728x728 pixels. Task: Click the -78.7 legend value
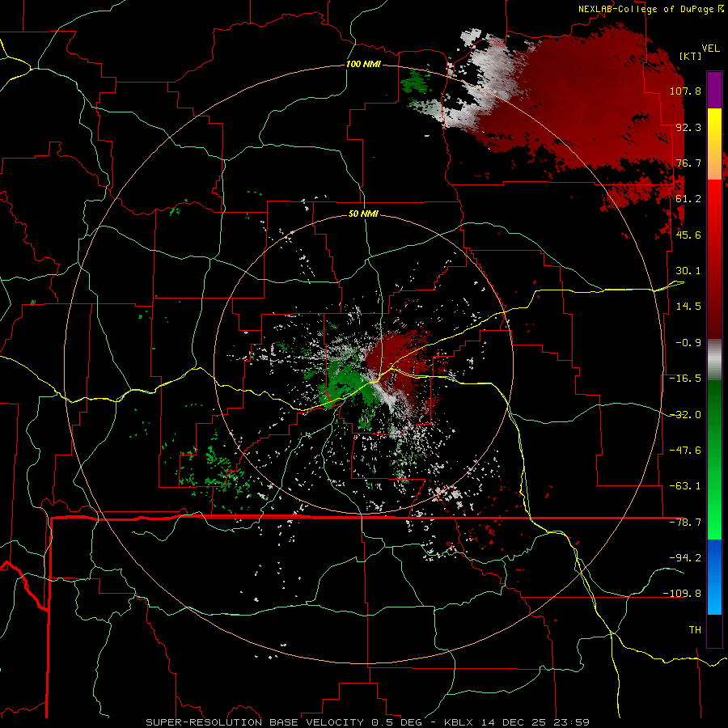tap(685, 523)
